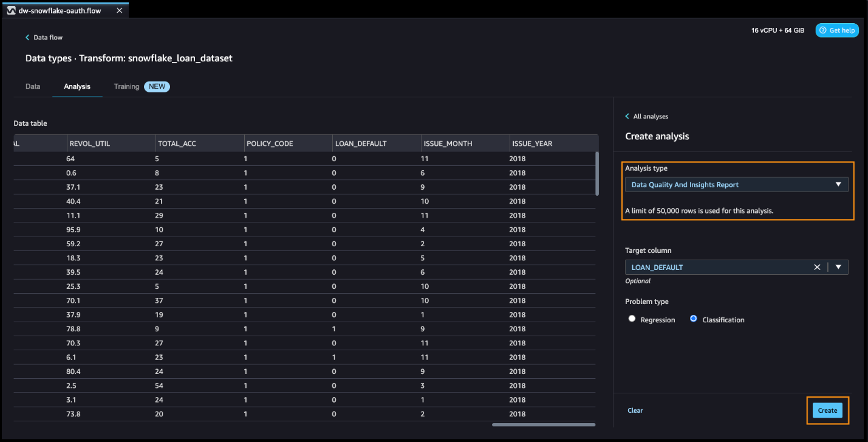Click the 50,000 rows limit note
Image resolution: width=868 pixels, height=442 pixels.
point(699,211)
